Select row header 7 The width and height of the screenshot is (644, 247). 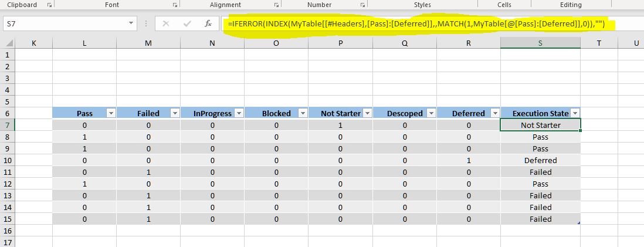(x=8, y=125)
